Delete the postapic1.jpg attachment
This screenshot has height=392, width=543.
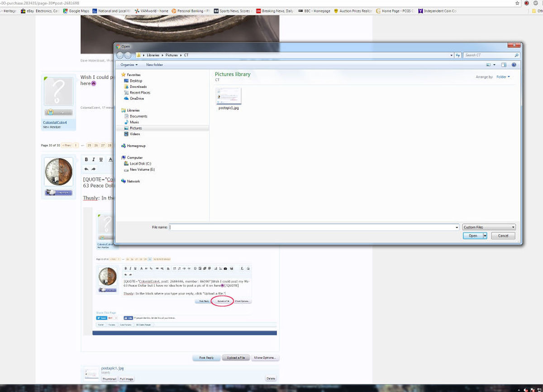(271, 378)
